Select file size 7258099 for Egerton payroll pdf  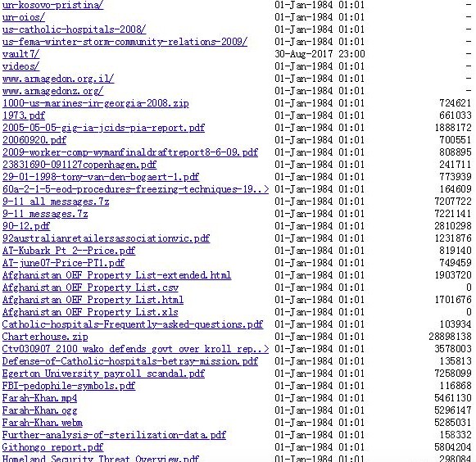click(452, 374)
